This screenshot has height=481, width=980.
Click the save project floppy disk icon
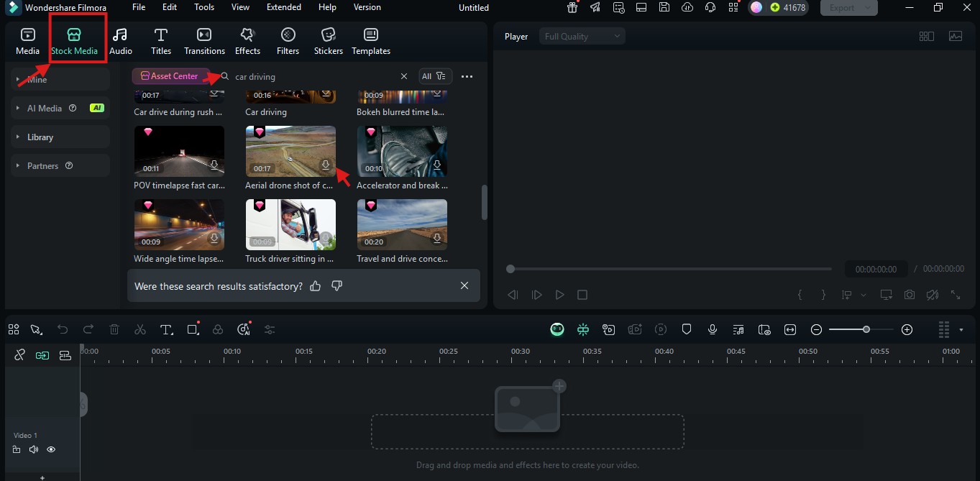click(664, 8)
